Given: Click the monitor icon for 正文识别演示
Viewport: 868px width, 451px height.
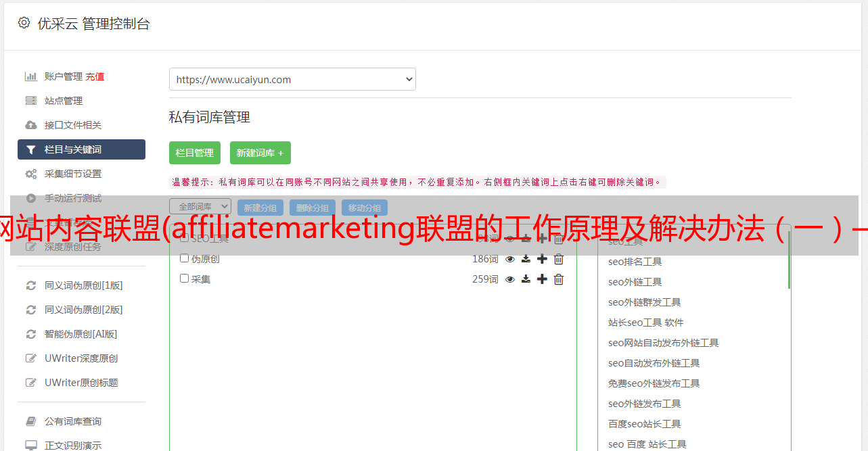Looking at the screenshot, I should coord(30,446).
